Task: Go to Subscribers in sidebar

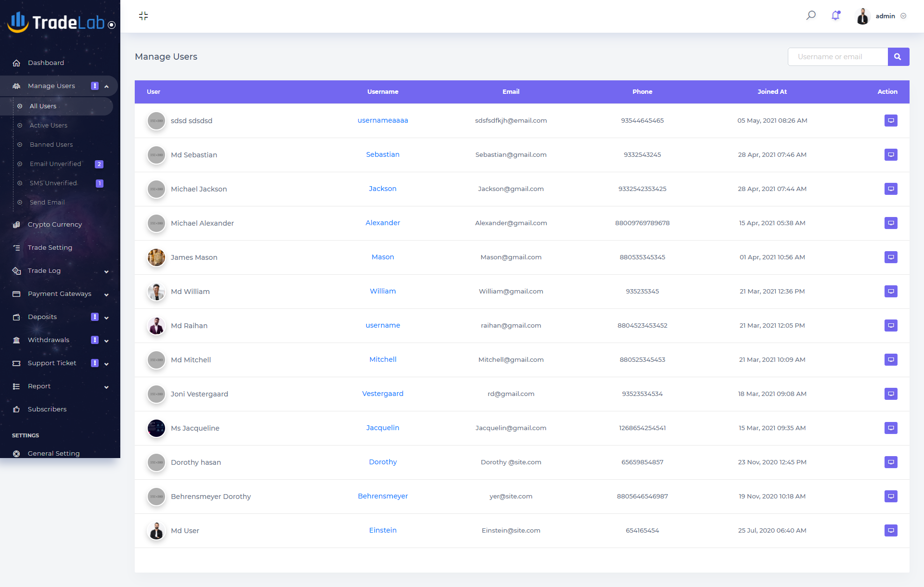Action: (x=47, y=409)
